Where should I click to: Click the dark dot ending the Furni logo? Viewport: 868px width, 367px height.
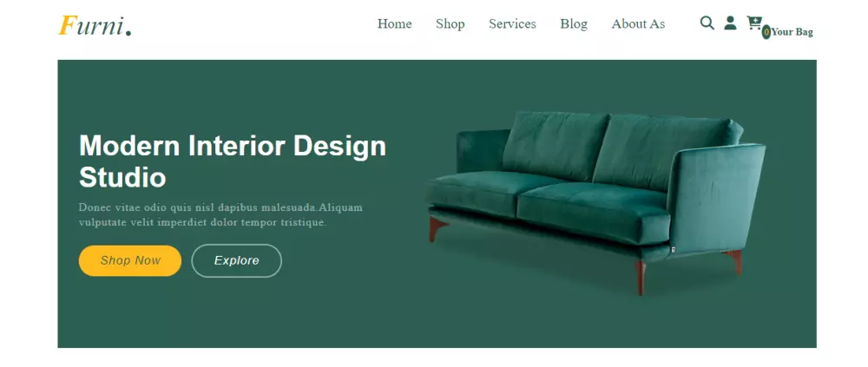(x=128, y=33)
